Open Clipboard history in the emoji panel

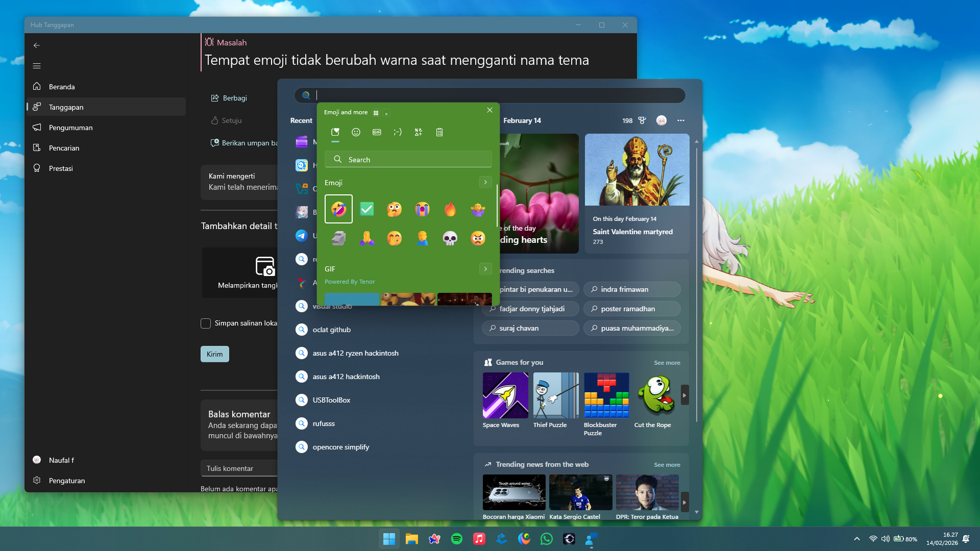(x=439, y=132)
